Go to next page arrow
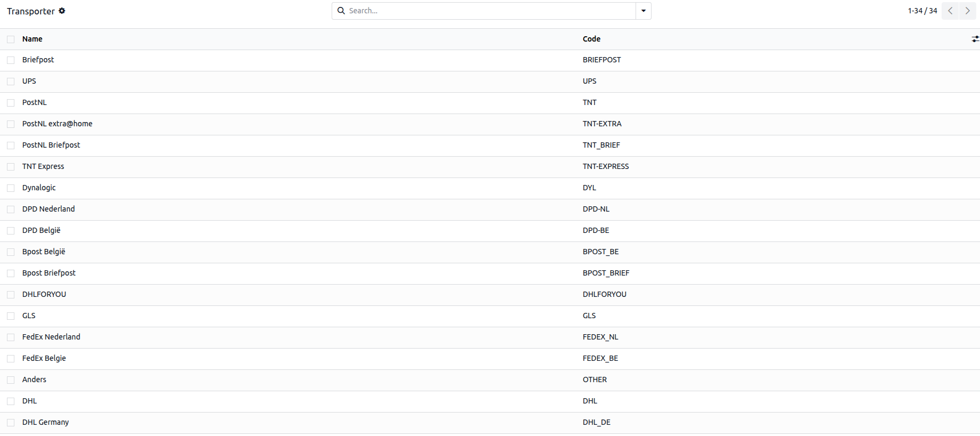Screen dimensions: 980x436 click(x=968, y=11)
